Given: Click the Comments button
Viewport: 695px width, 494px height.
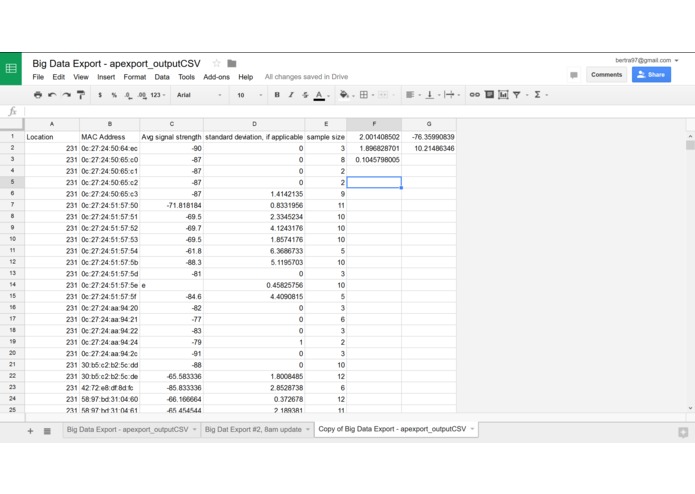Looking at the screenshot, I should [x=606, y=74].
